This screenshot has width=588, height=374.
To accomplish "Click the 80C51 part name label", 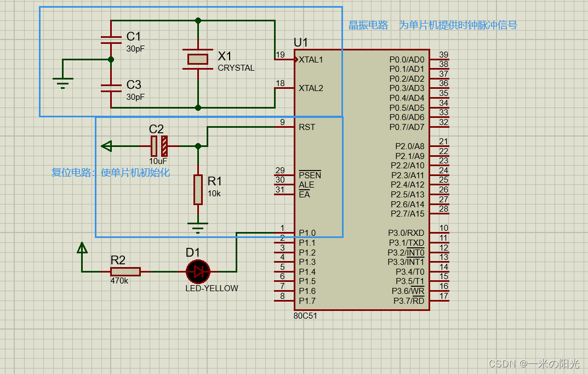I will (305, 316).
